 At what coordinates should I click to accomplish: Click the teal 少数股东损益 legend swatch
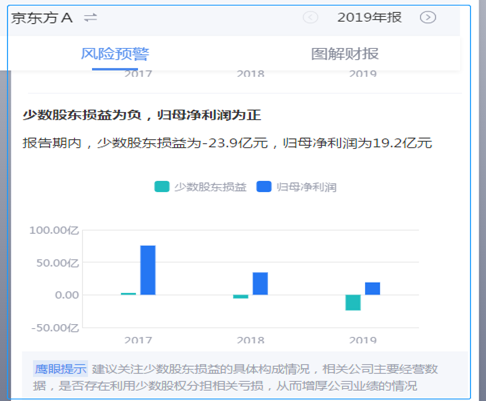point(162,187)
